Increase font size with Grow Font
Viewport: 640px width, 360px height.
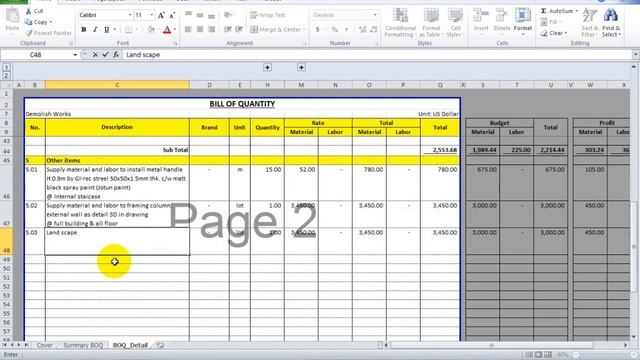coord(161,15)
